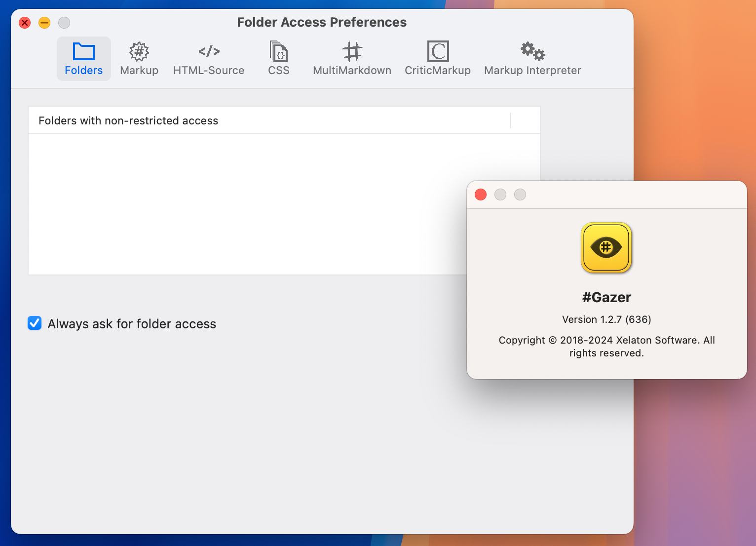Click the #Gazer app icon in About window
This screenshot has width=756, height=546.
(606, 248)
